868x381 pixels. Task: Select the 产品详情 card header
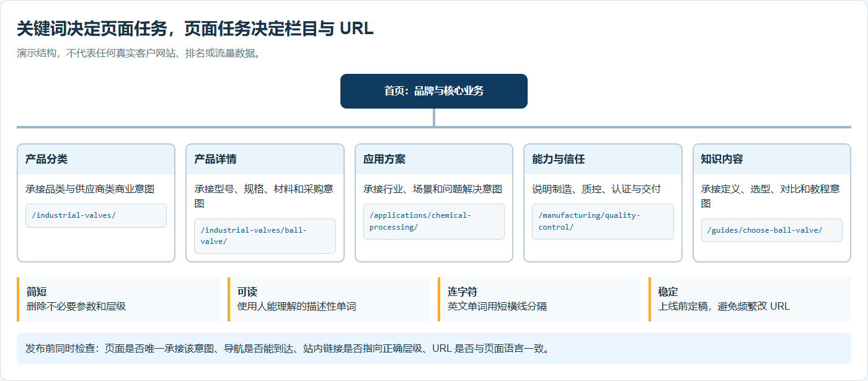[265, 159]
